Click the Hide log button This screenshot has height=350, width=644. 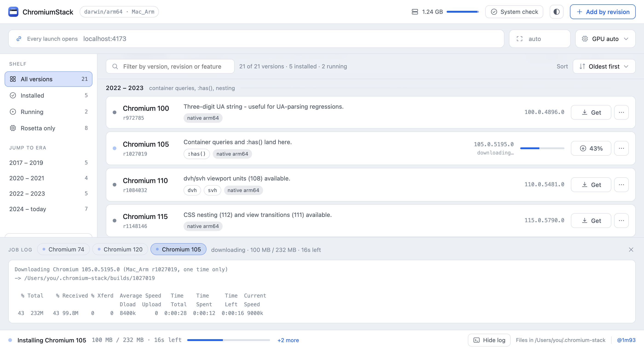489,340
